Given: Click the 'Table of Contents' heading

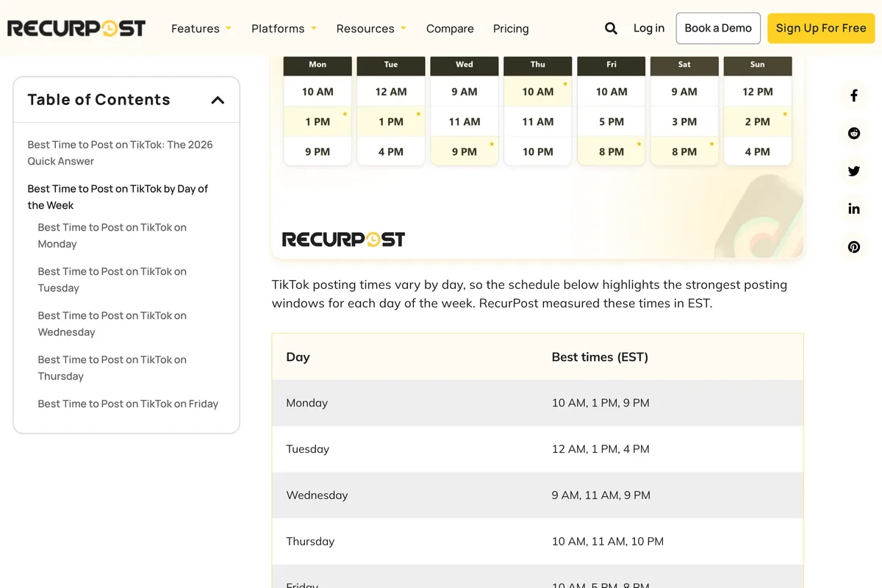Looking at the screenshot, I should [98, 100].
